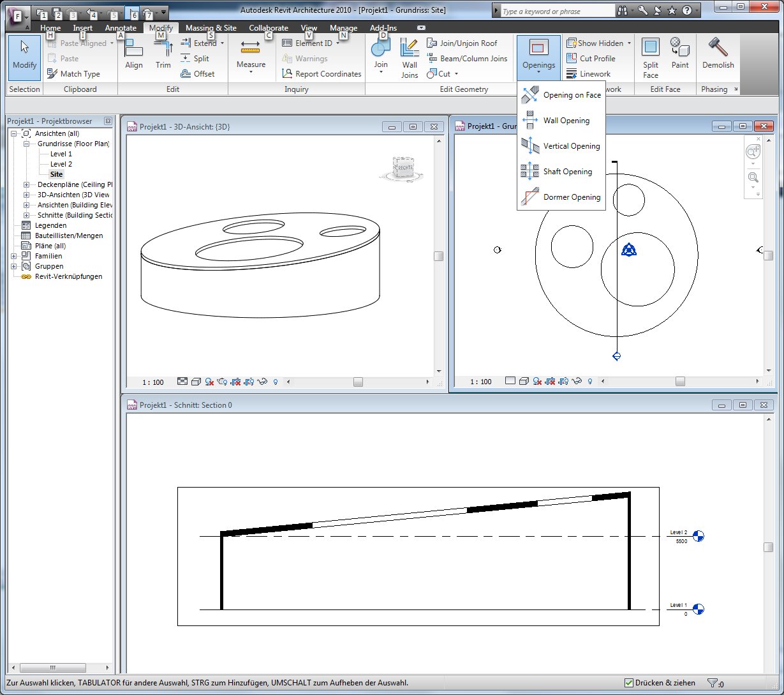Choose Dormer Opening from the menu

pos(561,197)
